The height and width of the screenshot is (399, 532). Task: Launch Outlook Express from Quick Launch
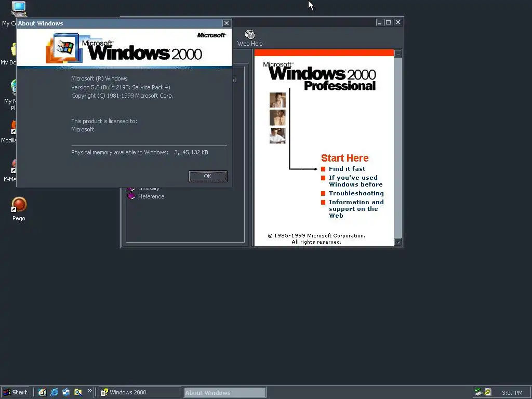(x=66, y=392)
